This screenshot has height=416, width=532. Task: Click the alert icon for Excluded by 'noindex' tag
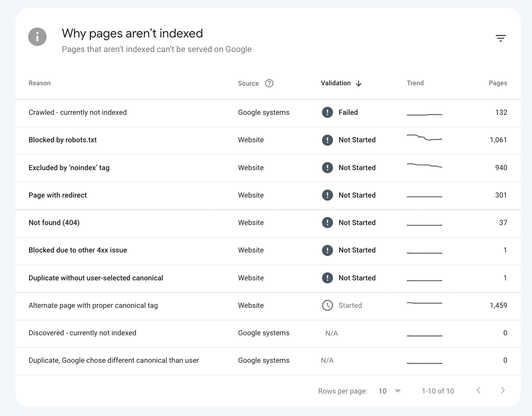click(x=328, y=168)
